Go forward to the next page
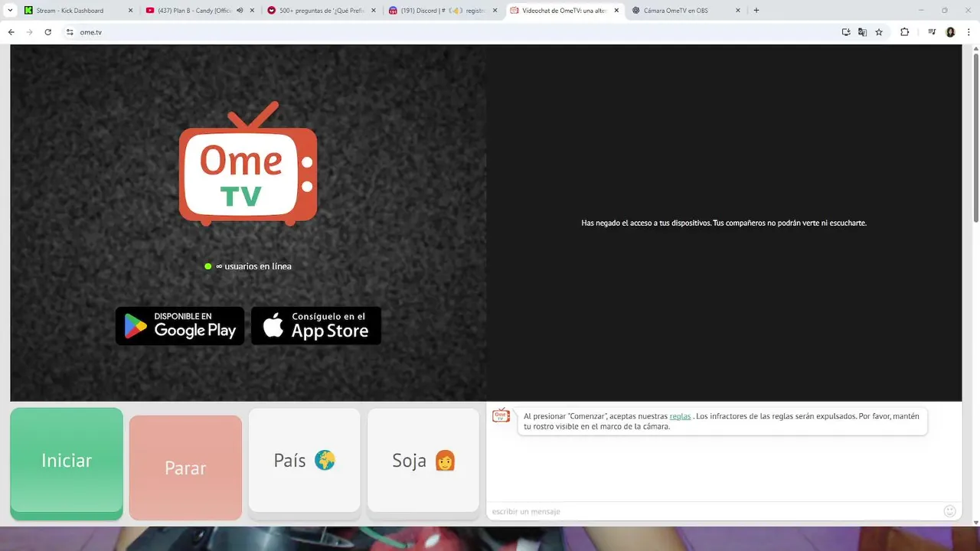This screenshot has width=980, height=551. click(30, 32)
